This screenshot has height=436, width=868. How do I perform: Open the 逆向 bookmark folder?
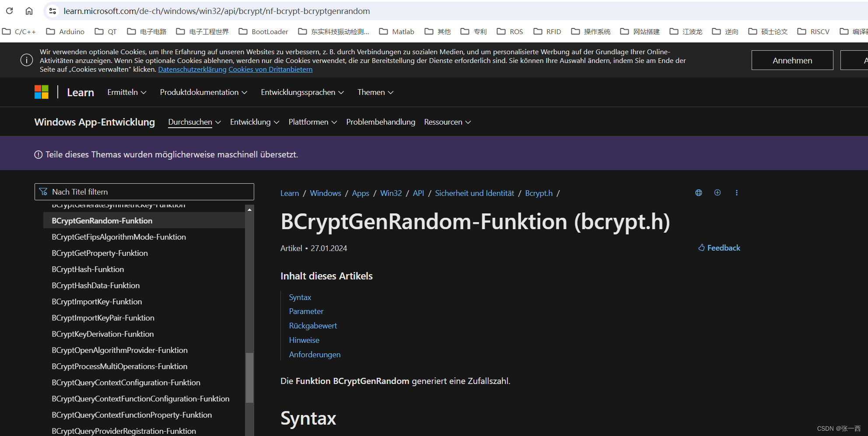tap(725, 31)
